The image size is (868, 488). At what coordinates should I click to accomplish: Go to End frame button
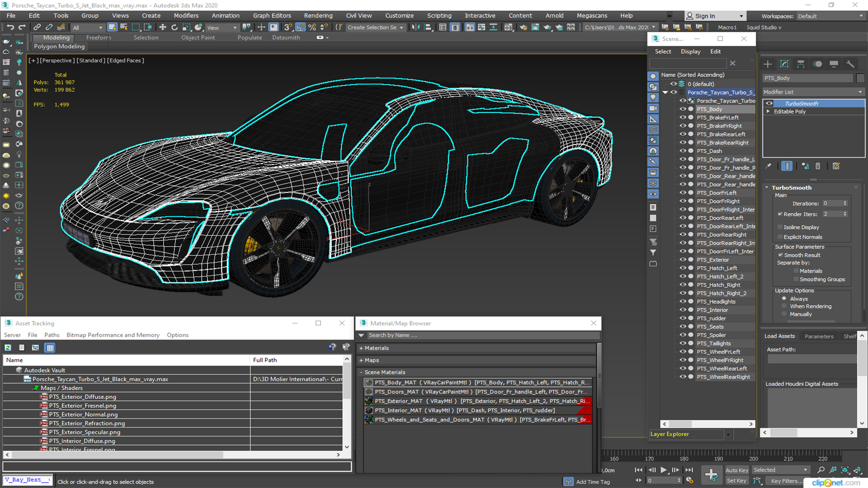(x=689, y=470)
